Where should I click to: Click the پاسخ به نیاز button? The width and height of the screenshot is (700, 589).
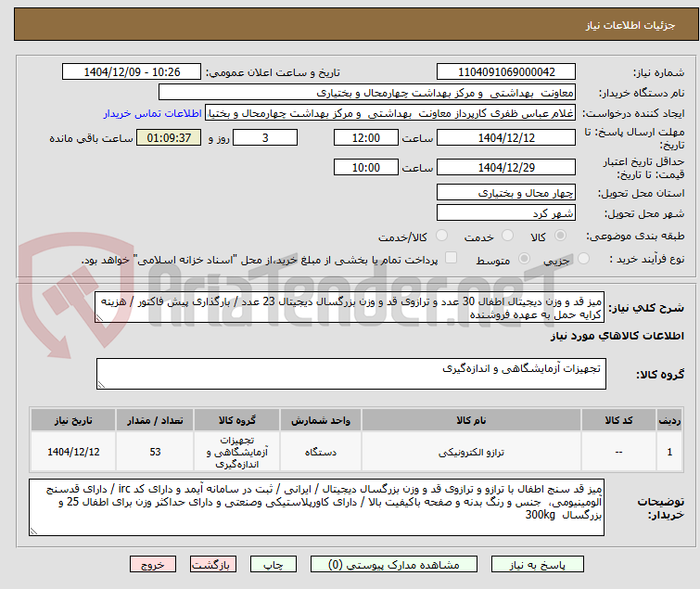[537, 565]
